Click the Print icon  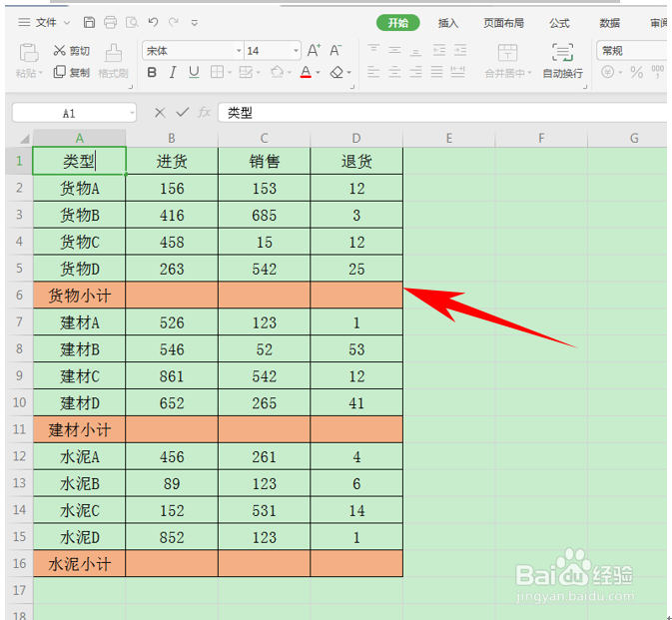point(111,22)
